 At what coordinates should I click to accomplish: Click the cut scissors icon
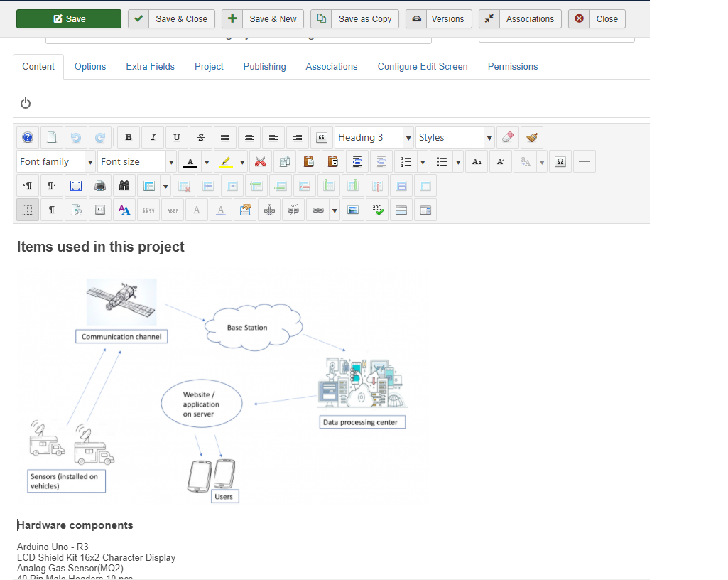coord(261,162)
